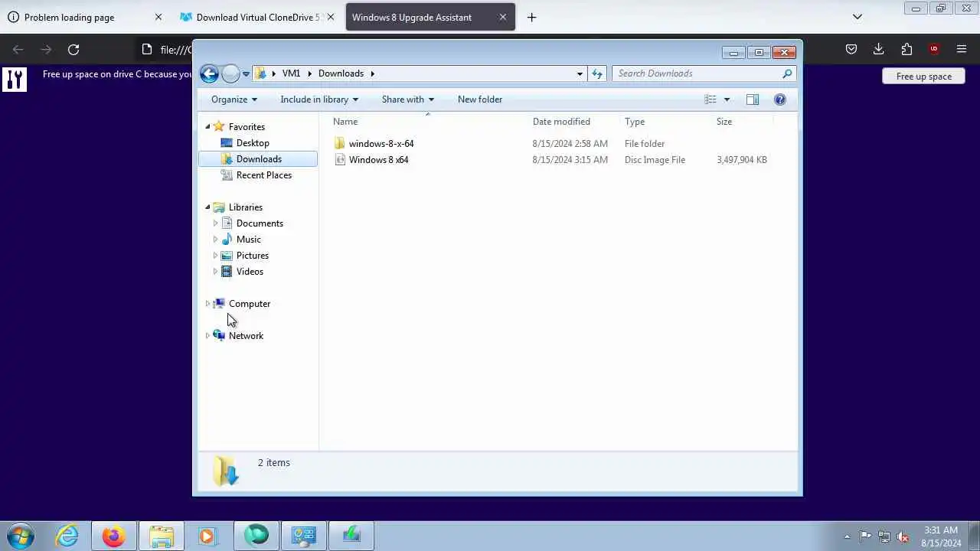
Task: Expand the Documents library
Action: 215,223
